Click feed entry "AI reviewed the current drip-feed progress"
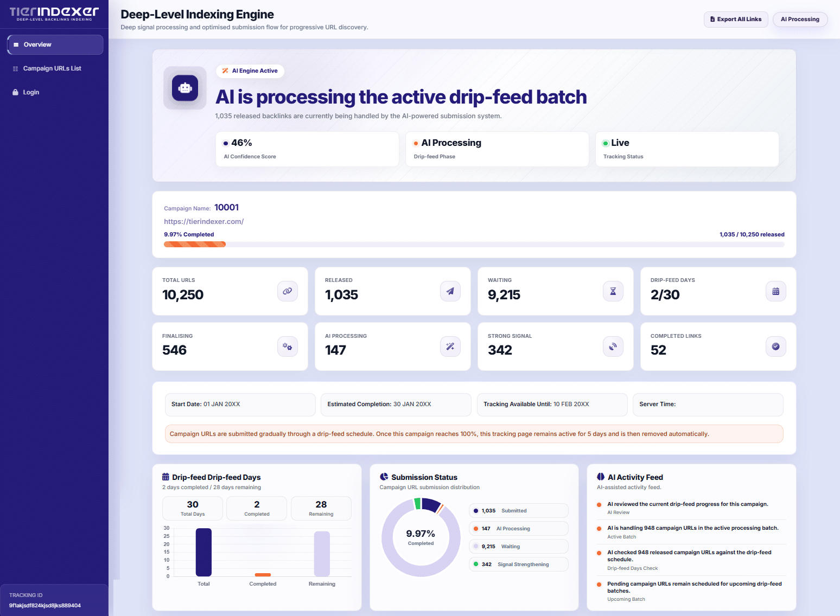840x616 pixels. (690, 508)
